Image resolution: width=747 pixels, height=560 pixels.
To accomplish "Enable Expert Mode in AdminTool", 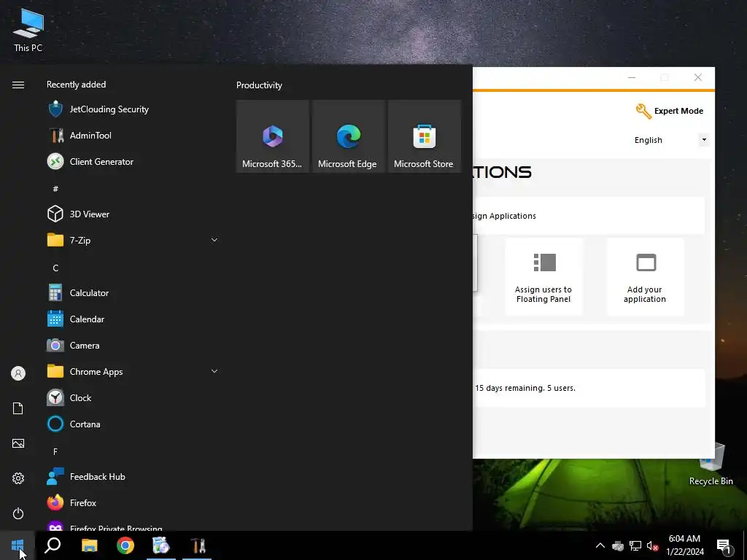I will tap(670, 111).
